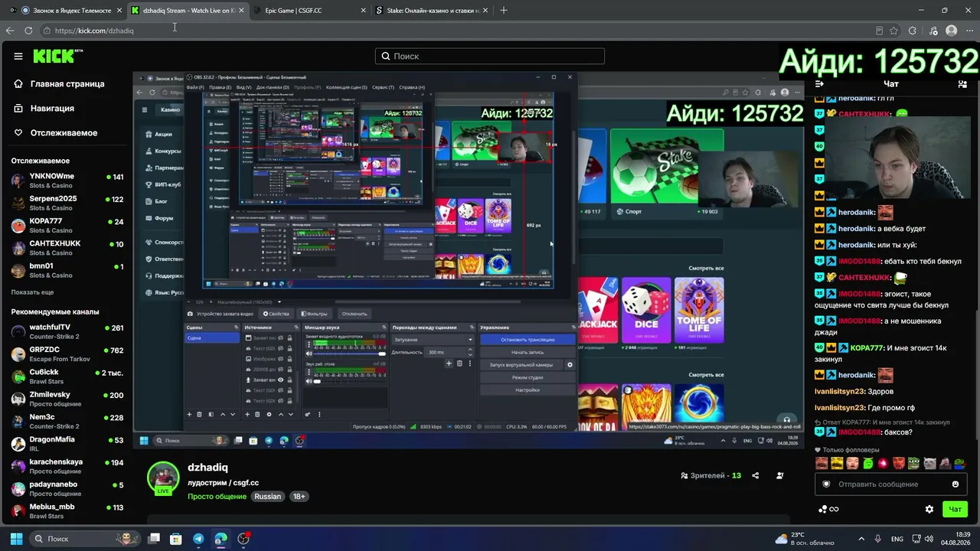Open Telegram from the taskbar

pyautogui.click(x=198, y=539)
